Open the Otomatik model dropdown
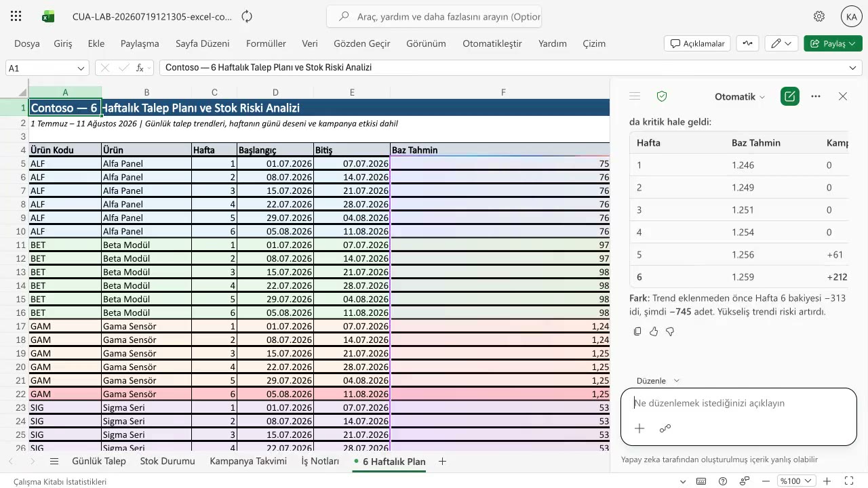 point(740,97)
